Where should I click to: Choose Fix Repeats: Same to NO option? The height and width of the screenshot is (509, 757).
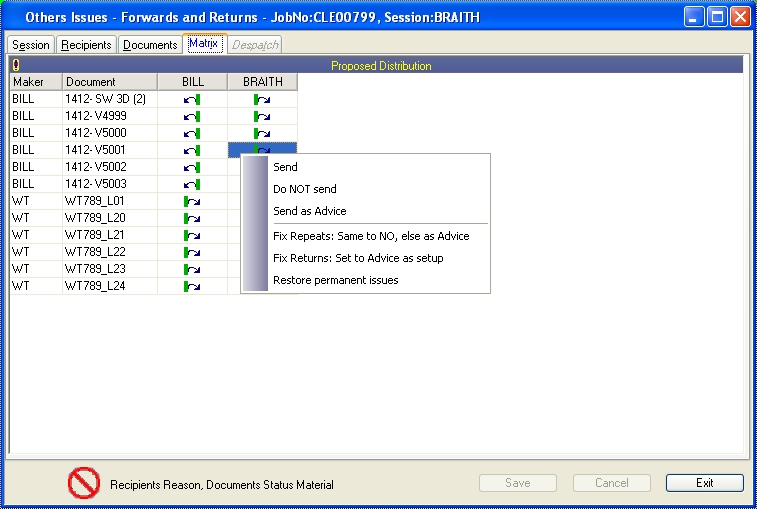point(371,236)
